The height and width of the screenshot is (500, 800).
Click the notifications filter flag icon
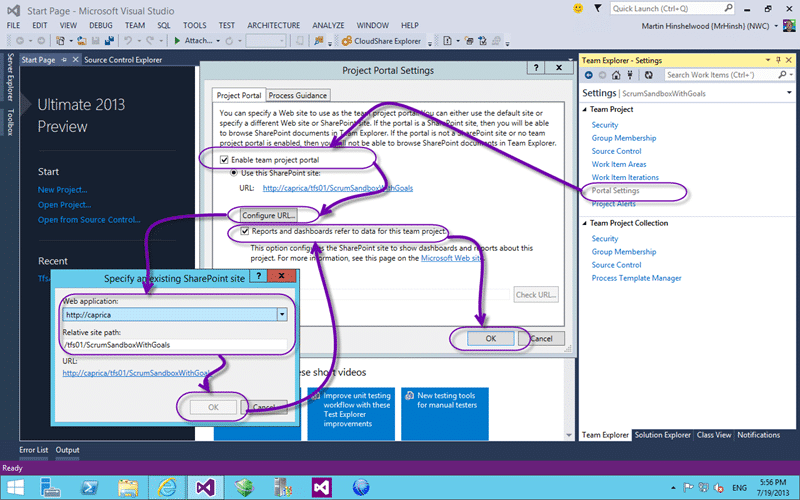pyautogui.click(x=597, y=8)
